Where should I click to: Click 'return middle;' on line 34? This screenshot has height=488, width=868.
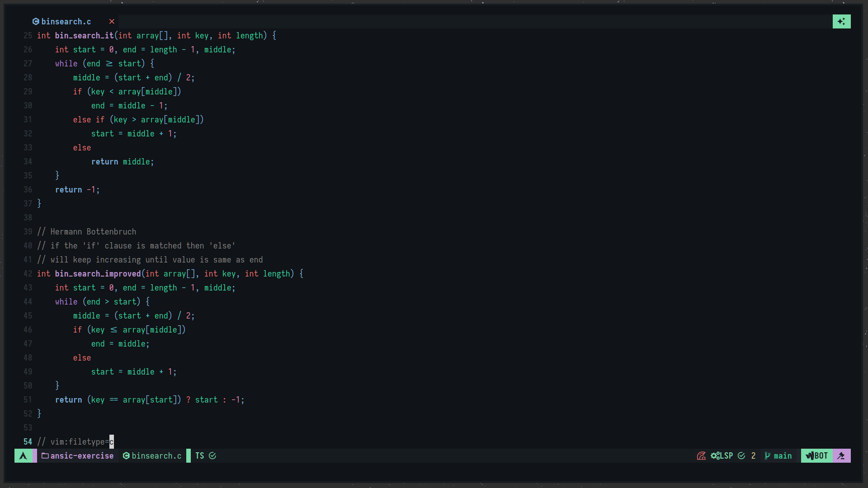click(123, 161)
